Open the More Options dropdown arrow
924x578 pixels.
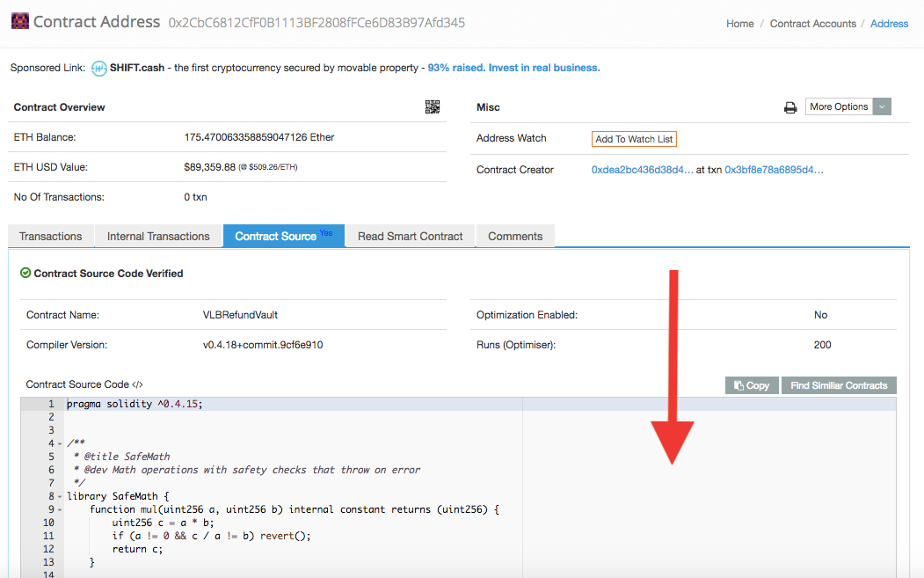click(x=882, y=106)
